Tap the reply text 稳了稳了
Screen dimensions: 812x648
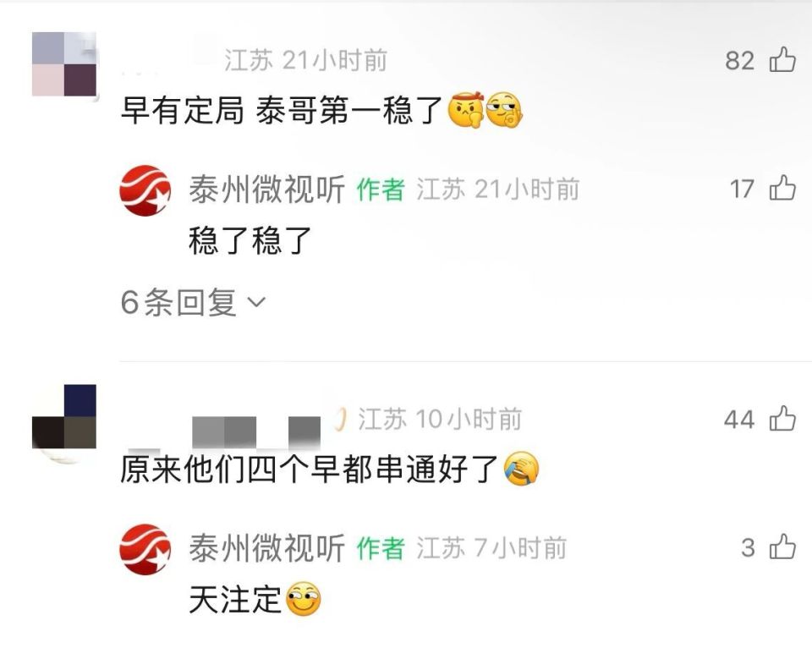point(250,241)
